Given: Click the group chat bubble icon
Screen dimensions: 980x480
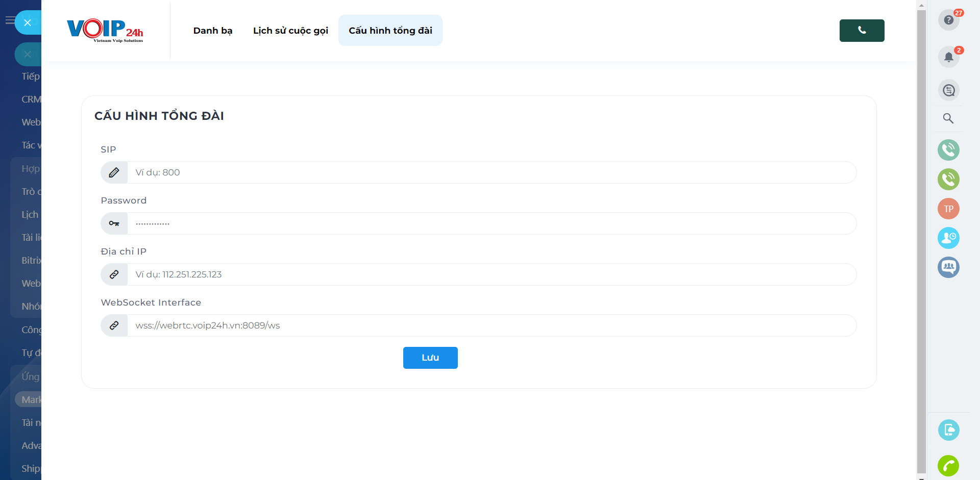Looking at the screenshot, I should [x=948, y=267].
